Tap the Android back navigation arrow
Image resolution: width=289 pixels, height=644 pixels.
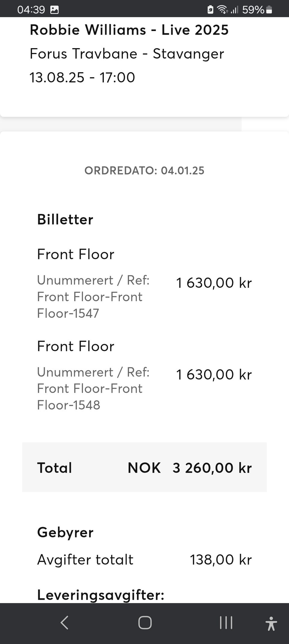pos(64,623)
